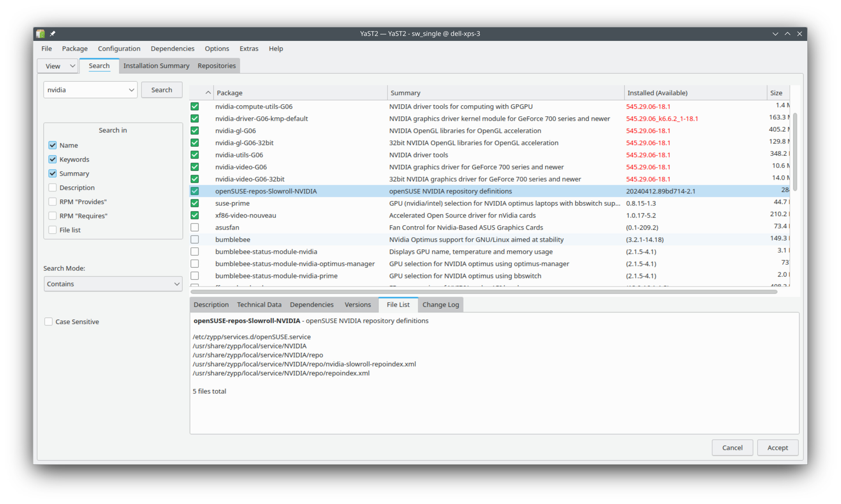Uncheck Name in Search in

(52, 145)
